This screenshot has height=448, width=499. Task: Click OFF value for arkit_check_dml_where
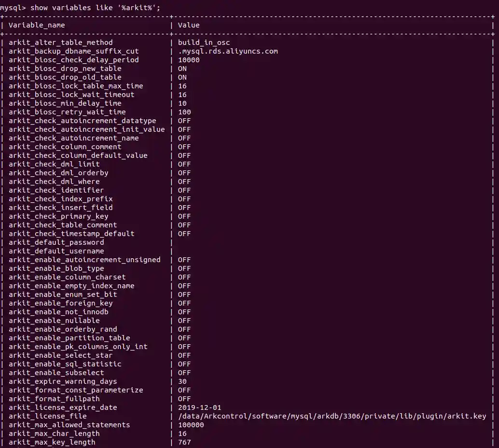[x=184, y=182]
